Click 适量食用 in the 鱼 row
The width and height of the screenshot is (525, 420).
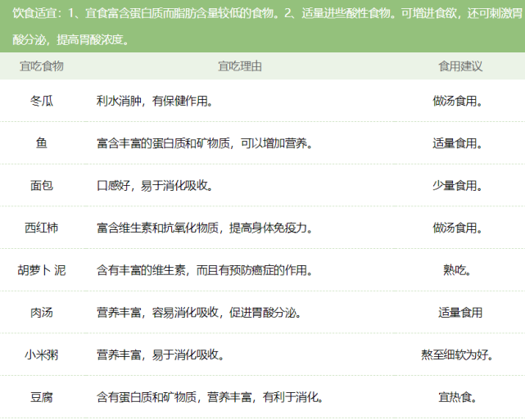457,143
